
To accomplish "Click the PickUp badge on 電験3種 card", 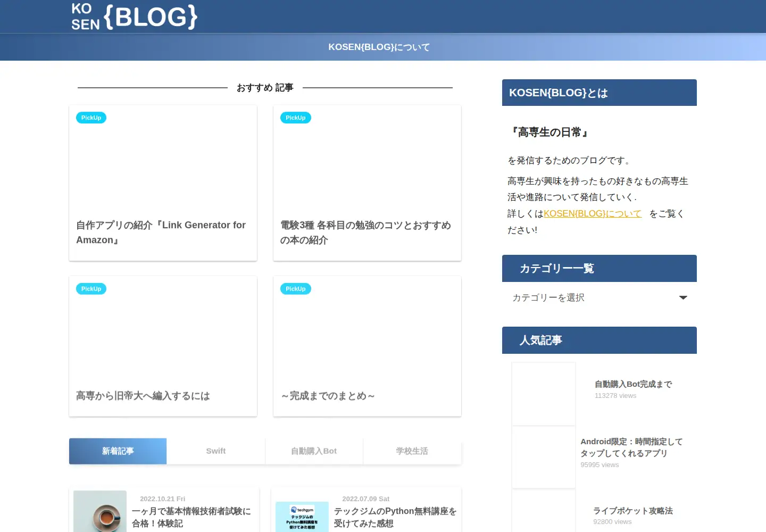I will pyautogui.click(x=295, y=118).
